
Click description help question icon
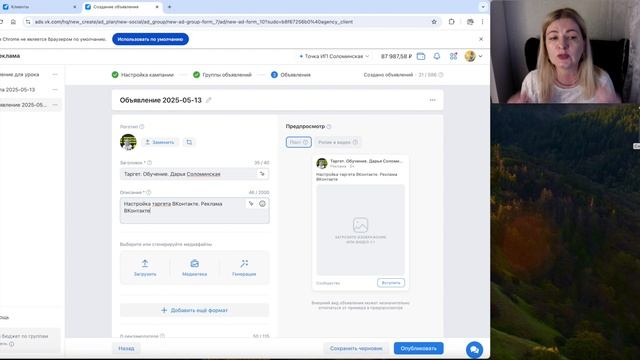(149, 192)
